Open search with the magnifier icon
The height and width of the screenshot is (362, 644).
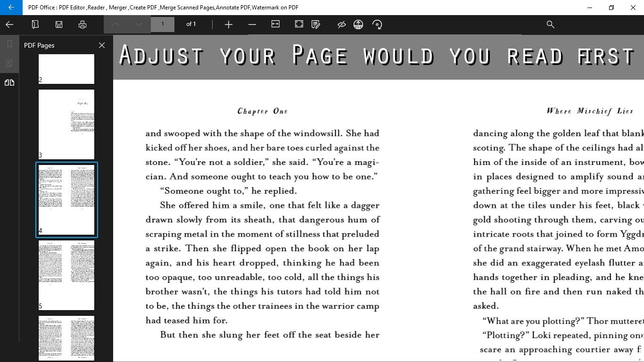550,25
